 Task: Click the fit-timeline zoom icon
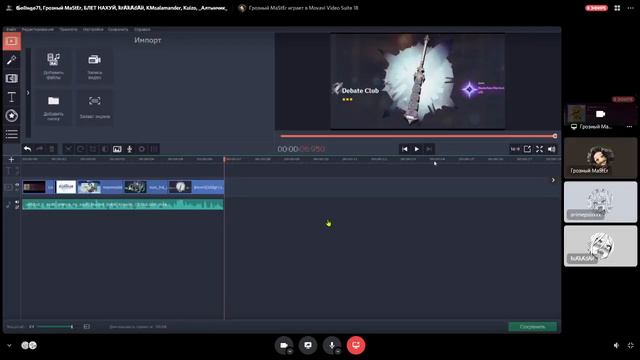[x=87, y=327]
